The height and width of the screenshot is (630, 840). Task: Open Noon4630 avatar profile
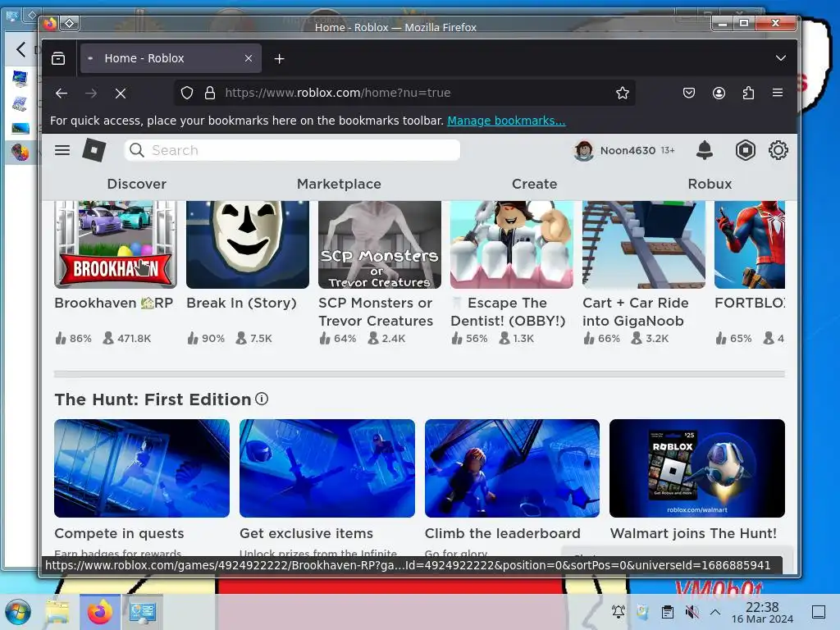[584, 151]
